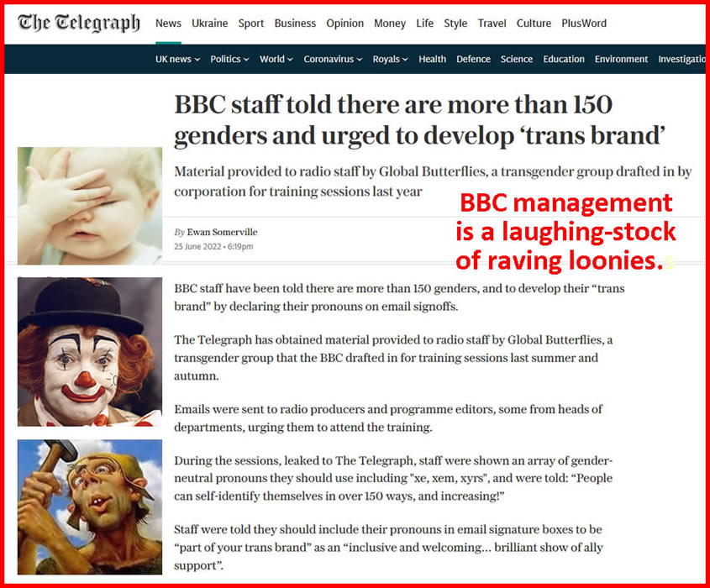Viewport: 710px width, 588px height.
Task: Go to the Defence subsection
Action: pos(473,60)
